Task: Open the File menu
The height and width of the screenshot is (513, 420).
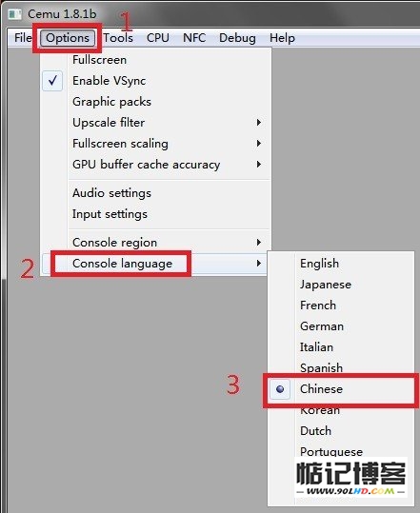Action: pyautogui.click(x=23, y=38)
